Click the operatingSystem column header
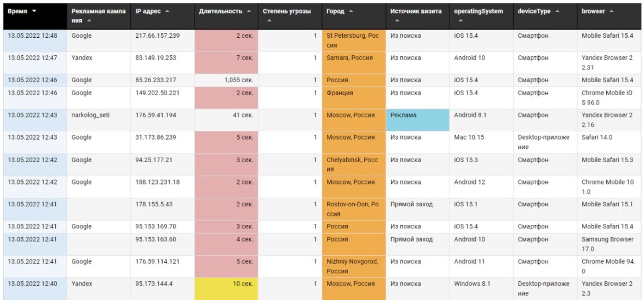The height and width of the screenshot is (300, 644). point(478,11)
